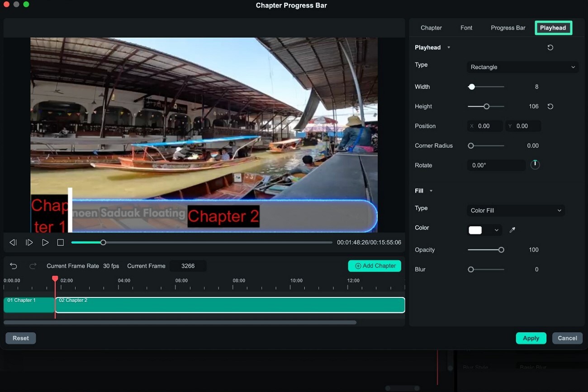Click the red timeline playhead marker
This screenshot has width=588, height=392.
[55, 279]
